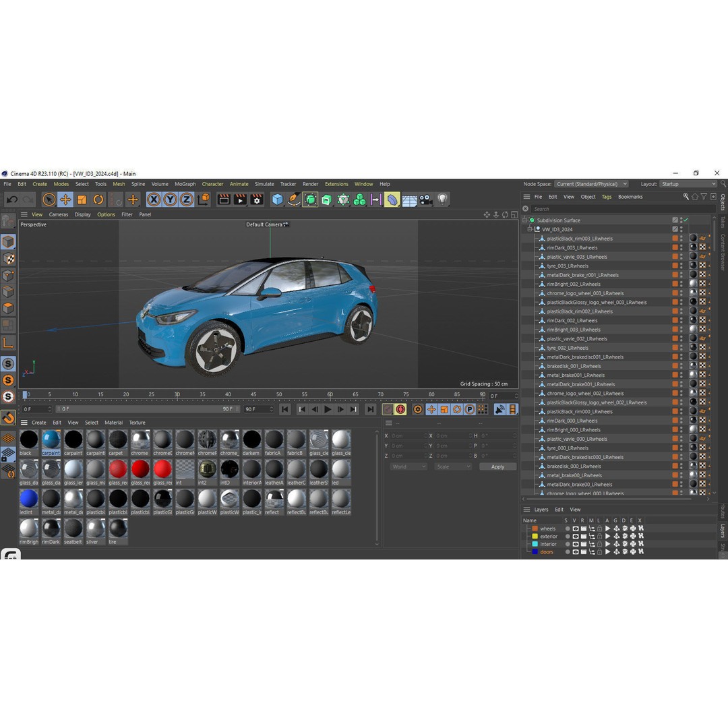Screen dimensions: 728x728
Task: Open the Render menu
Action: coord(311,184)
